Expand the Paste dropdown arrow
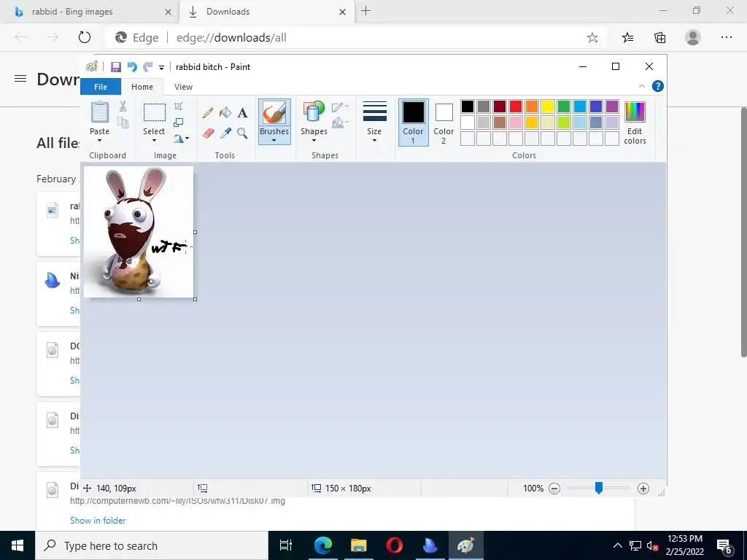Screen dimensions: 747x560 (x=99, y=141)
